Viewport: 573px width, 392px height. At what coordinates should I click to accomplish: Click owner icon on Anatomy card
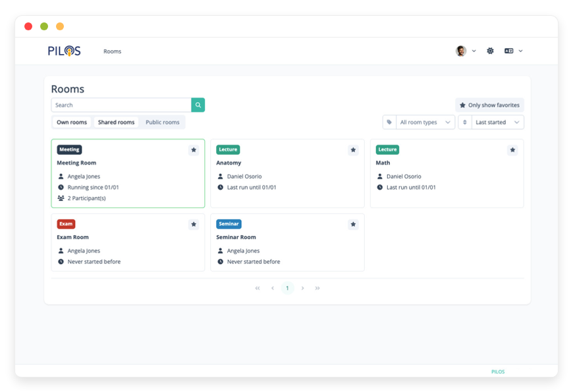coord(221,177)
